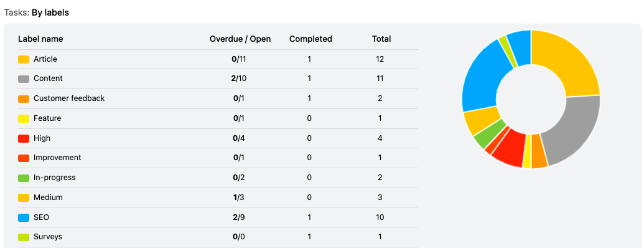Click the Completed column header
This screenshot has width=644, height=248.
tap(310, 39)
